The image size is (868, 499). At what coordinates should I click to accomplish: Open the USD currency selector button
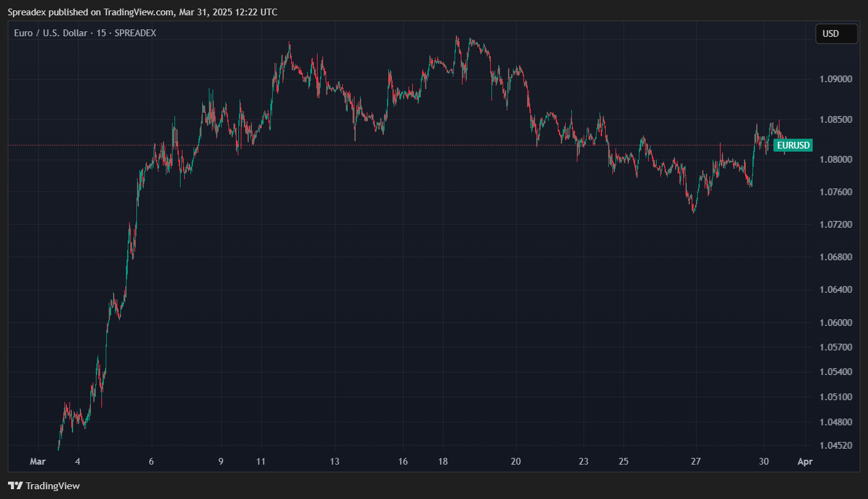836,34
